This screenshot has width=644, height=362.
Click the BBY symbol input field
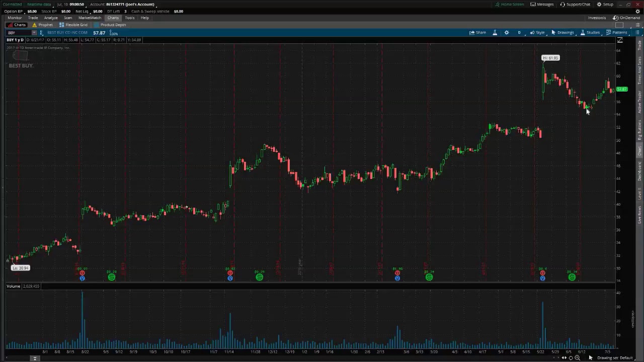[x=19, y=33]
